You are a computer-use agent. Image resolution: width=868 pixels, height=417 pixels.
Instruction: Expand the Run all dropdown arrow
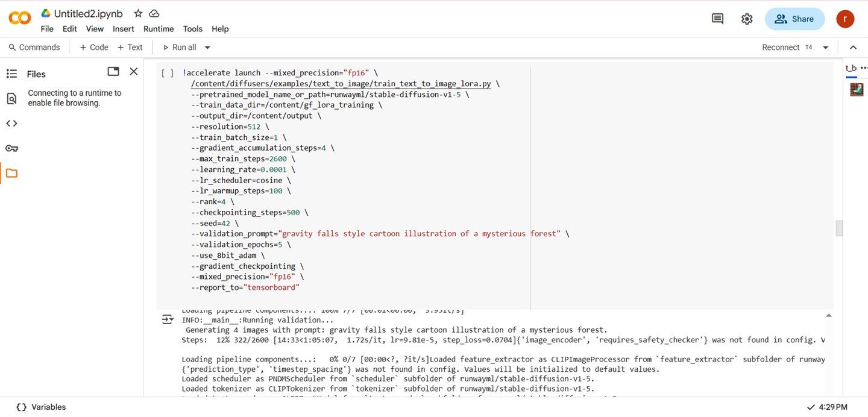(x=207, y=48)
